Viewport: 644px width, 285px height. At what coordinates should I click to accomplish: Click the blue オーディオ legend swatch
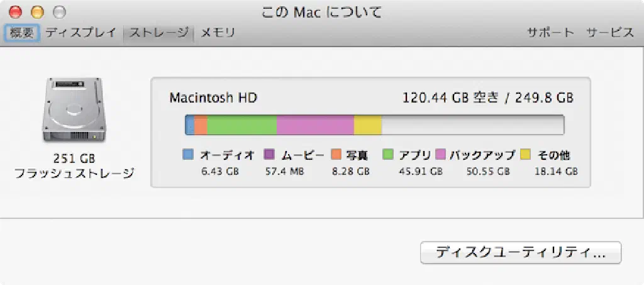[x=187, y=155]
